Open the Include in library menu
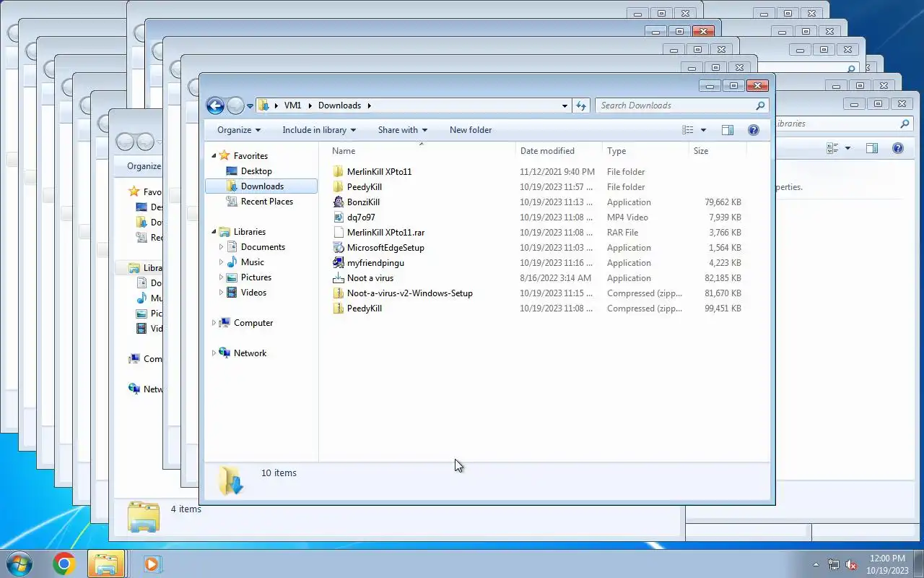The width and height of the screenshot is (924, 578). (x=319, y=130)
